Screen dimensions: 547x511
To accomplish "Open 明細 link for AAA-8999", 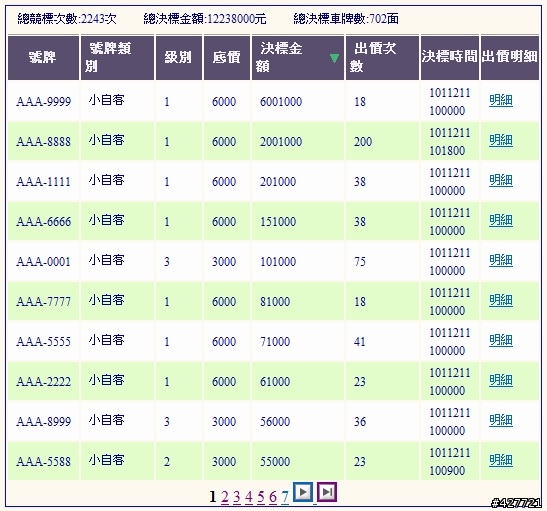I will click(x=501, y=421).
